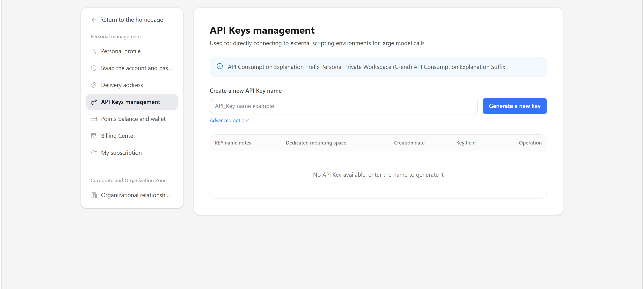Click the Key field column header
The height and width of the screenshot is (289, 644).
pyautogui.click(x=466, y=143)
